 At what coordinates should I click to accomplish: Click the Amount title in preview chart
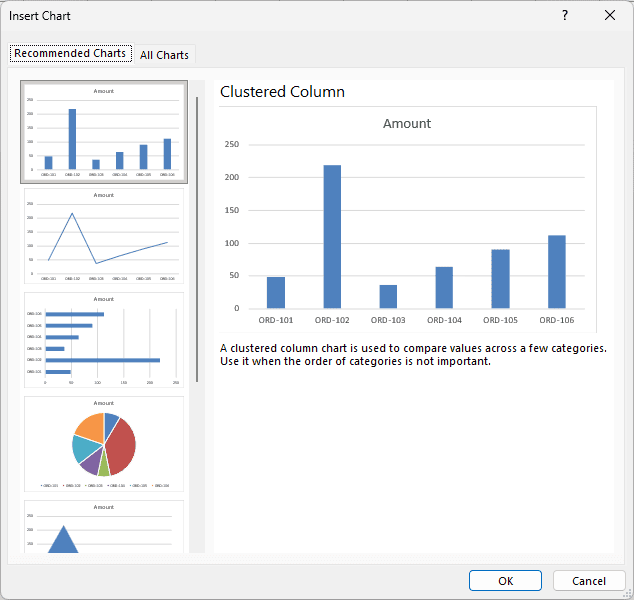[x=407, y=123]
